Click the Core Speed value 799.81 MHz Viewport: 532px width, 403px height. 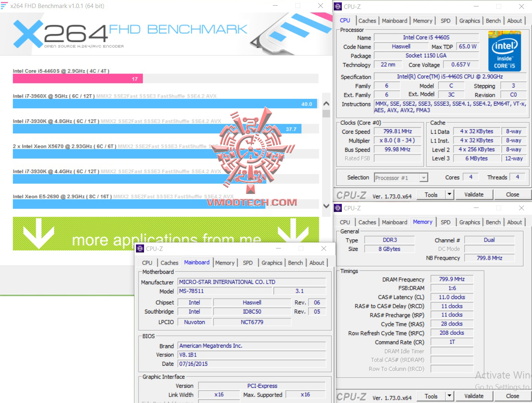[398, 131]
